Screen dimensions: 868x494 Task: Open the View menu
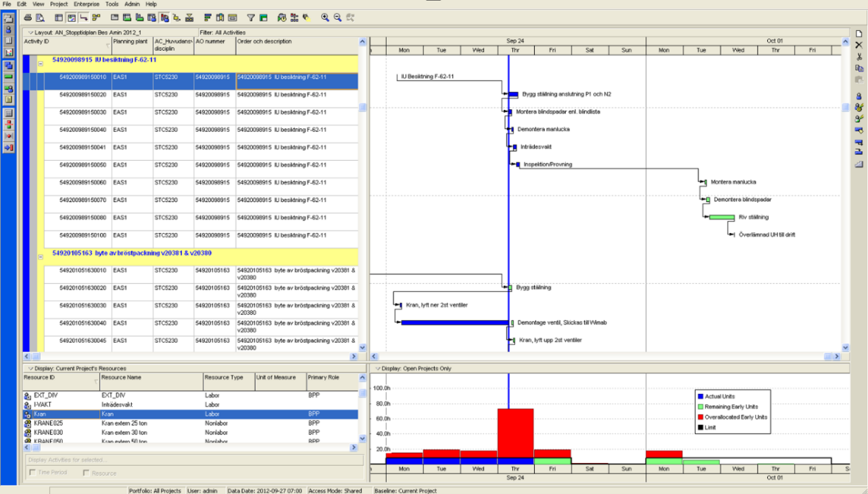tap(38, 4)
